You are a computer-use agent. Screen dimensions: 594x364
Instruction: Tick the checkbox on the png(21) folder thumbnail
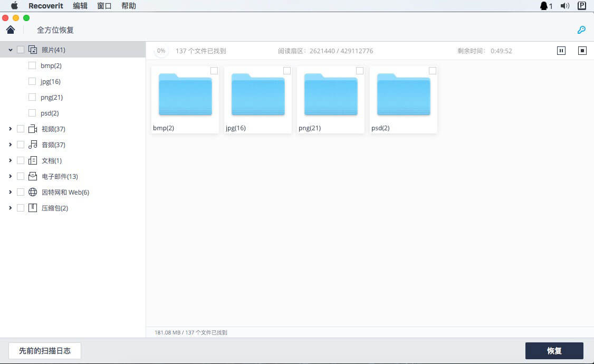pos(360,71)
